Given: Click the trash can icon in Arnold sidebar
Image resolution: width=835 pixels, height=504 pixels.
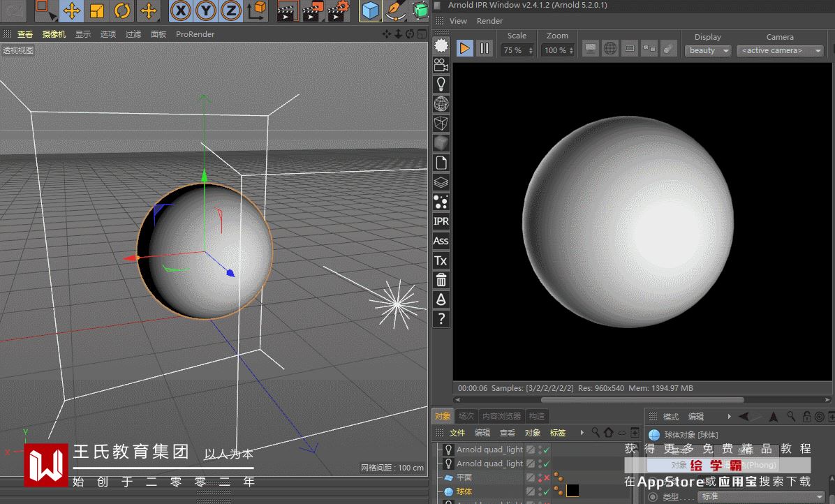Looking at the screenshot, I should (x=441, y=280).
